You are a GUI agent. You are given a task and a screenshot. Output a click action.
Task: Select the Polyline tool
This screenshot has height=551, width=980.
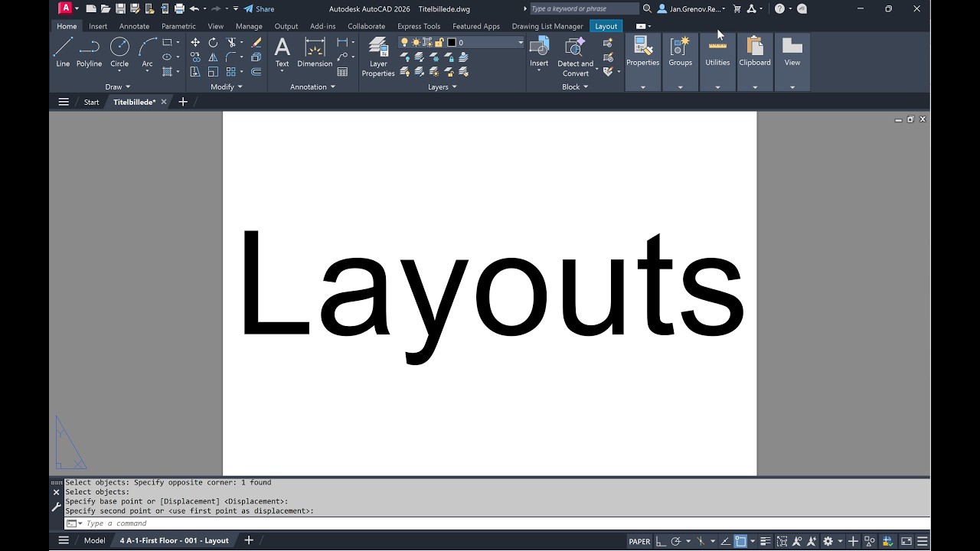coord(89,52)
